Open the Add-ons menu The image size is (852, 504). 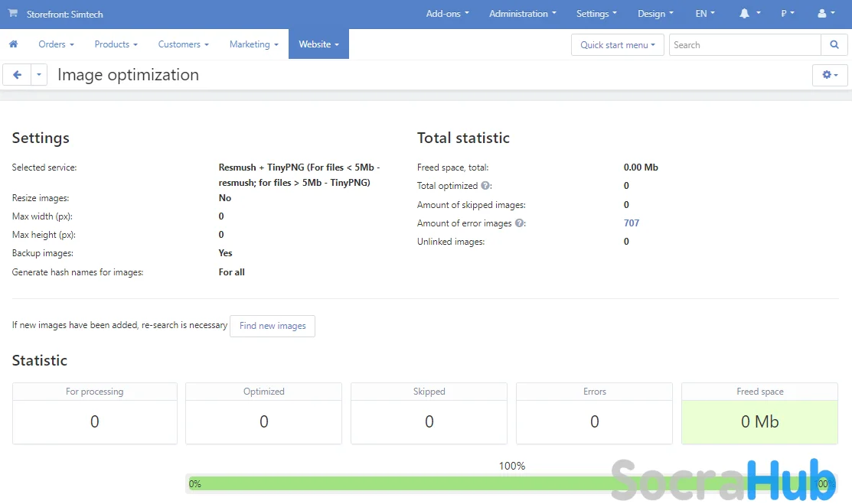[x=447, y=14]
